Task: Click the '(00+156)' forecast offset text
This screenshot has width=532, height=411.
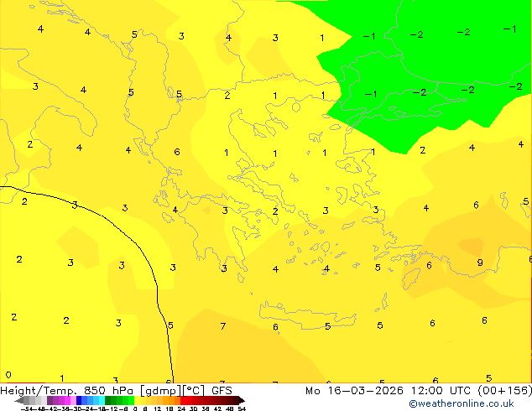Action: (505, 391)
